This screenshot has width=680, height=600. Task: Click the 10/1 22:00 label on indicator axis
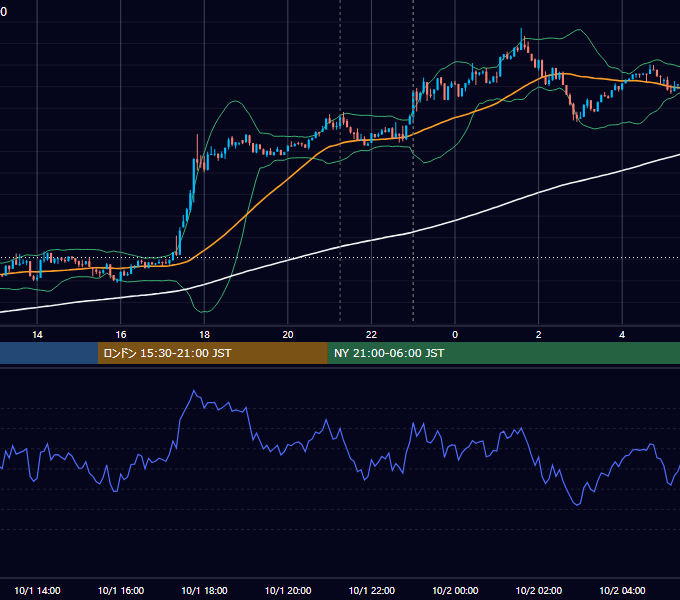[372, 590]
